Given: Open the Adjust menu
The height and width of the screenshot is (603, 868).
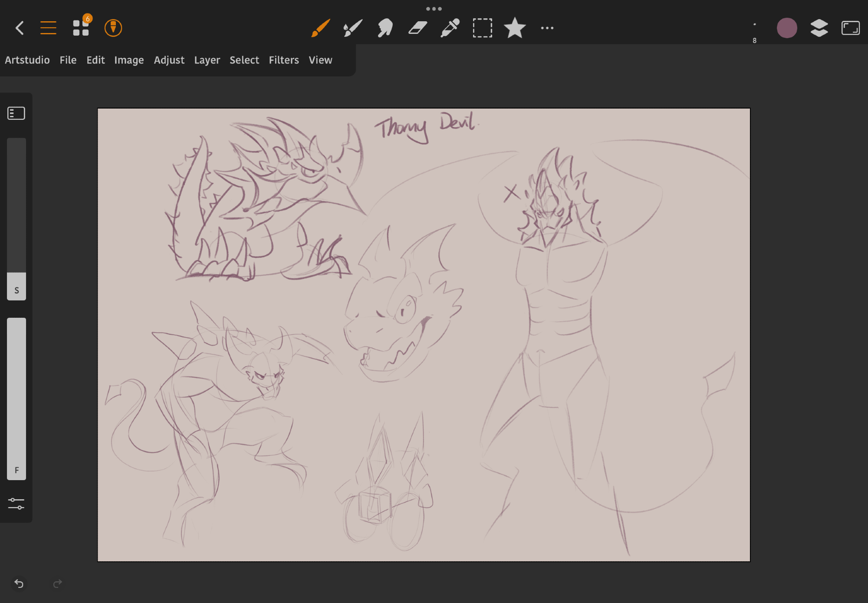Looking at the screenshot, I should pyautogui.click(x=169, y=60).
